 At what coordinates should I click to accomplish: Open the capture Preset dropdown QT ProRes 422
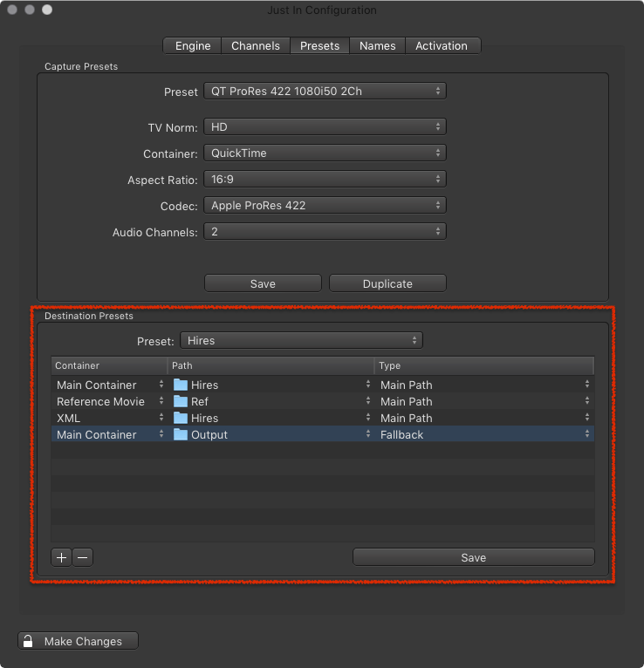pyautogui.click(x=325, y=92)
